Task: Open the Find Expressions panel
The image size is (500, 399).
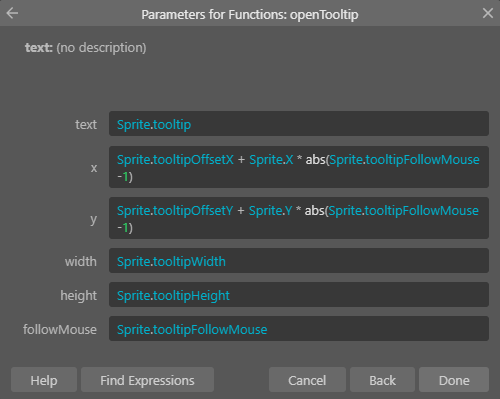Action: 147,380
